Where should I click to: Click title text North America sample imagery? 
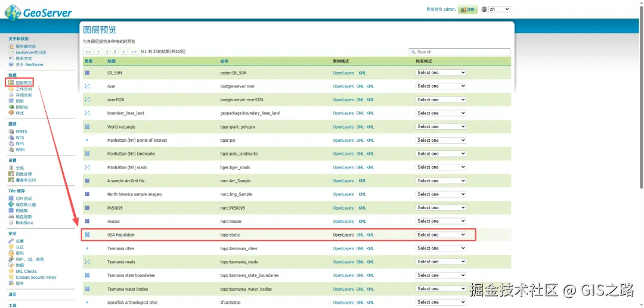134,194
